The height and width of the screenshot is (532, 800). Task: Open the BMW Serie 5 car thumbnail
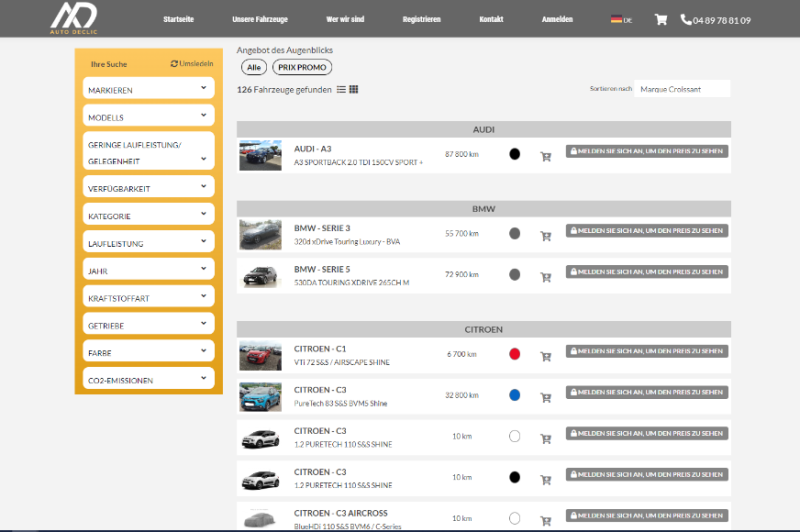click(260, 276)
